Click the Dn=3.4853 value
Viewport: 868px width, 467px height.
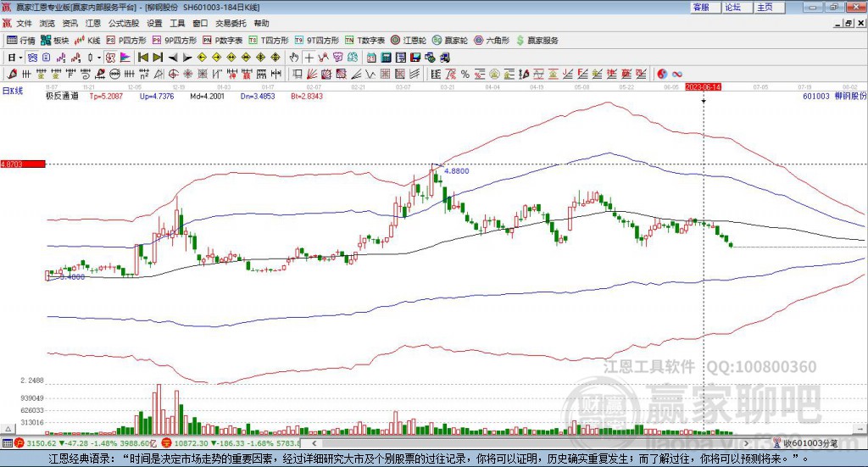pyautogui.click(x=258, y=97)
